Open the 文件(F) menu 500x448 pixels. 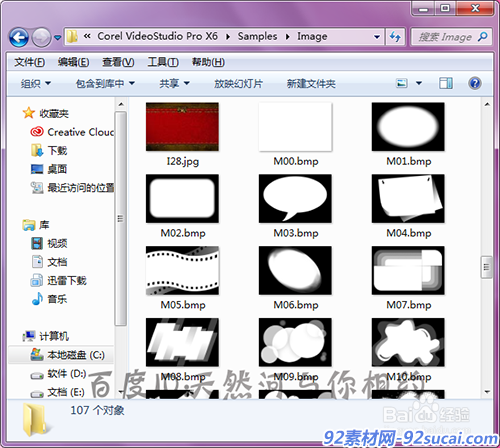(x=29, y=62)
